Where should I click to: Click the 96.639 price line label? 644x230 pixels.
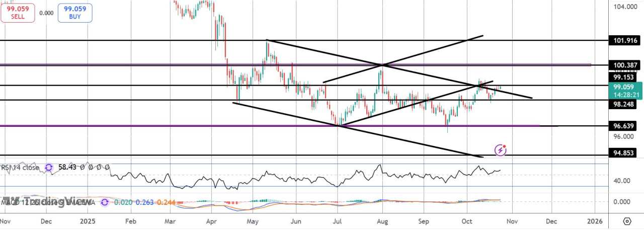(623, 125)
